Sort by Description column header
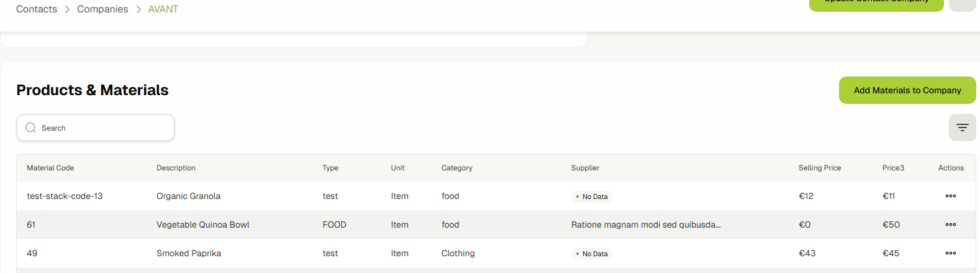Image resolution: width=980 pixels, height=273 pixels. click(x=176, y=168)
